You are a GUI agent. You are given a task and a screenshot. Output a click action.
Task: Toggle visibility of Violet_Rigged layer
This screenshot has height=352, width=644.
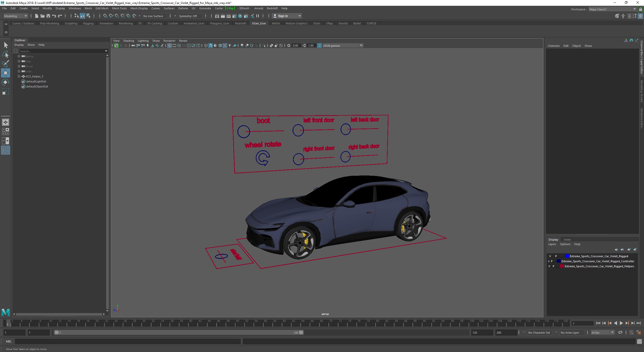click(x=550, y=256)
